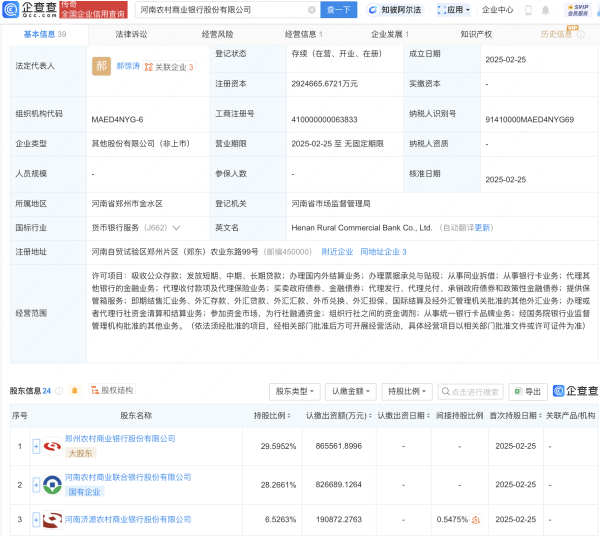Click the 国有企业 tag
This screenshot has height=536, width=600.
click(84, 492)
